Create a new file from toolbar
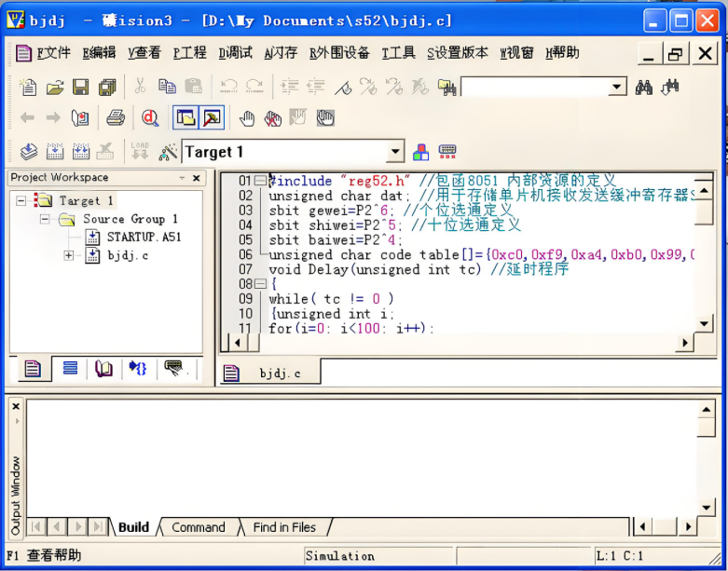 tap(28, 87)
